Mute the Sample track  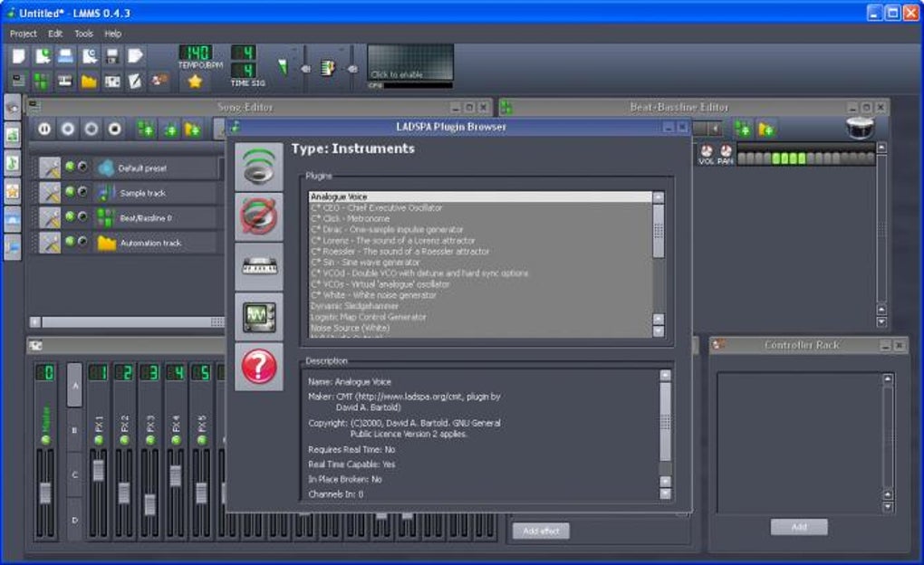70,191
